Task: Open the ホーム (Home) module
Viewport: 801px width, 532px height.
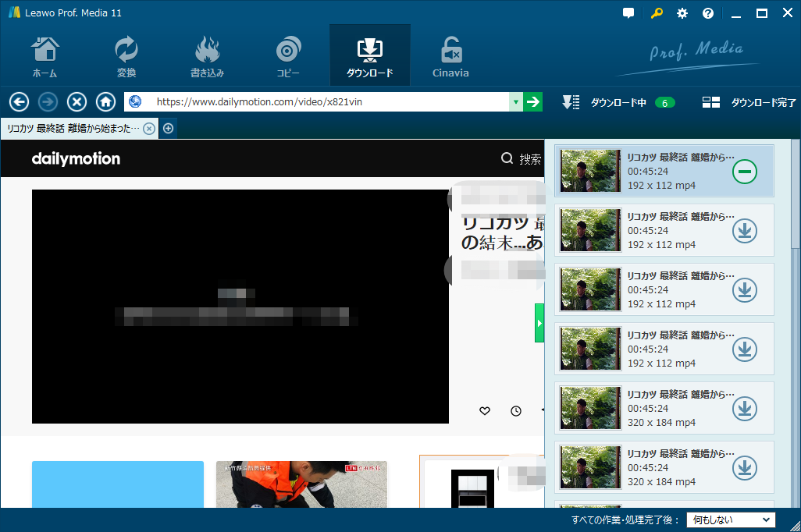Action: (45, 56)
